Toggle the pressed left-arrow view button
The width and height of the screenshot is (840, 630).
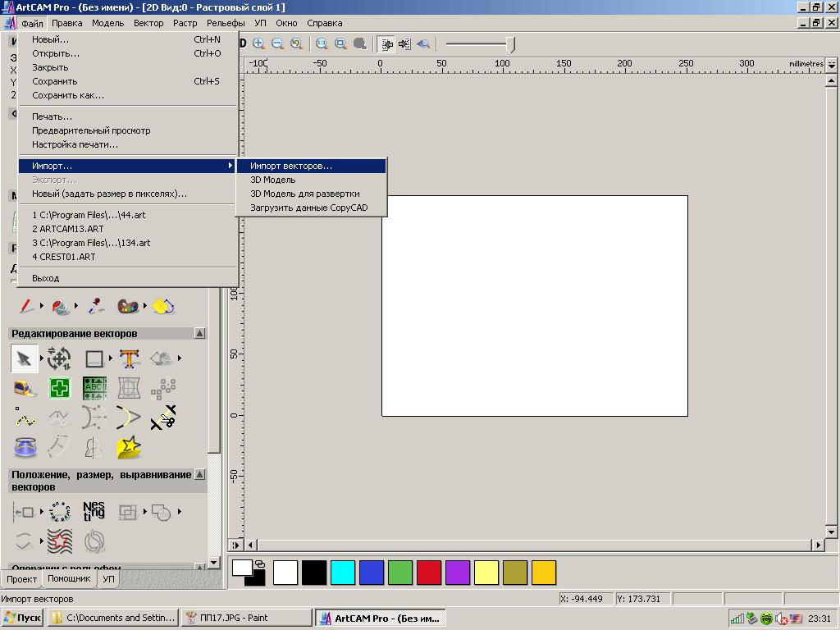pos(386,44)
